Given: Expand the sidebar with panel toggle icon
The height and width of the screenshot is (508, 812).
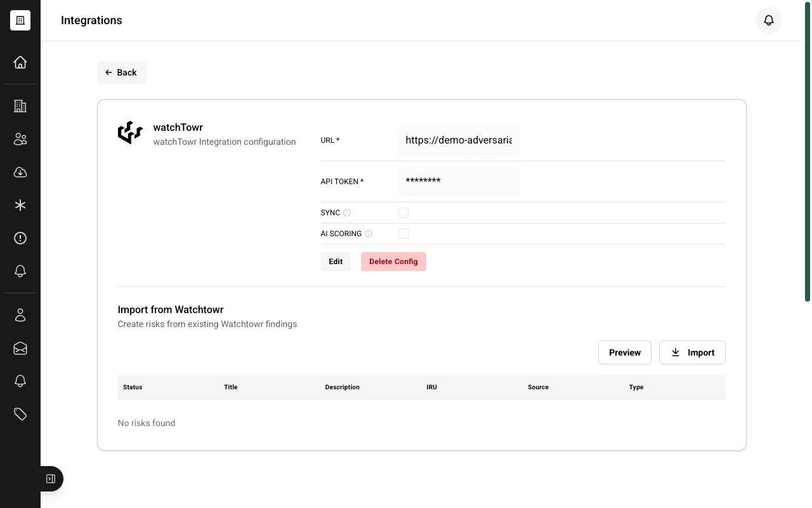Looking at the screenshot, I should click(51, 479).
